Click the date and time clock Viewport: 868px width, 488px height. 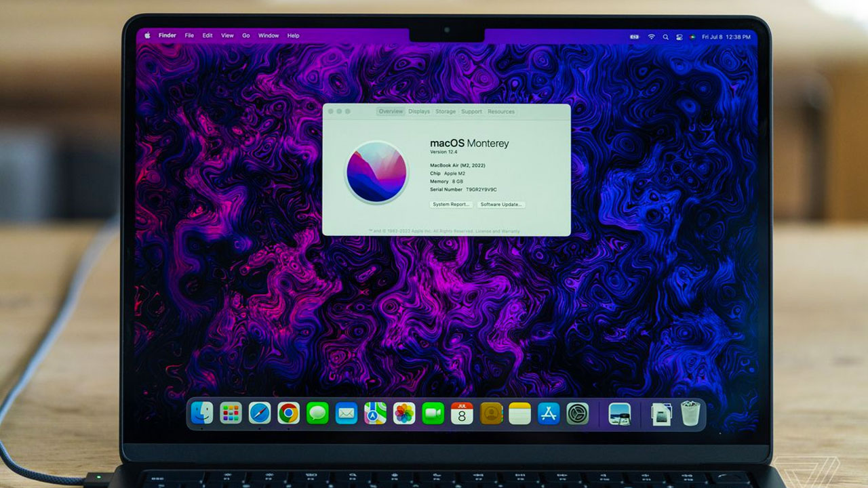726,37
